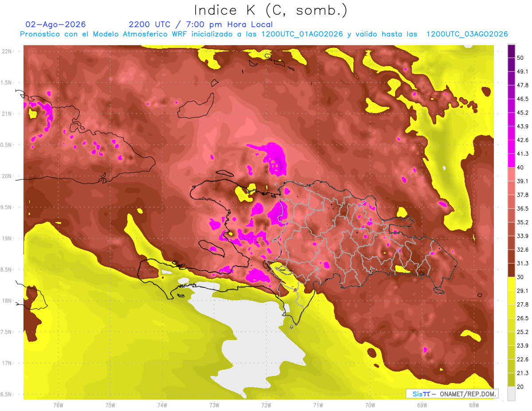The width and height of the screenshot is (532, 411).
Task: Click the legend value "45.2"
Action: click(522, 113)
